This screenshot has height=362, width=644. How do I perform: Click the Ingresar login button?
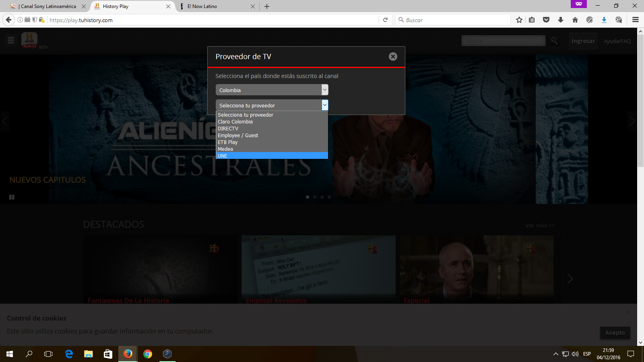coord(583,41)
